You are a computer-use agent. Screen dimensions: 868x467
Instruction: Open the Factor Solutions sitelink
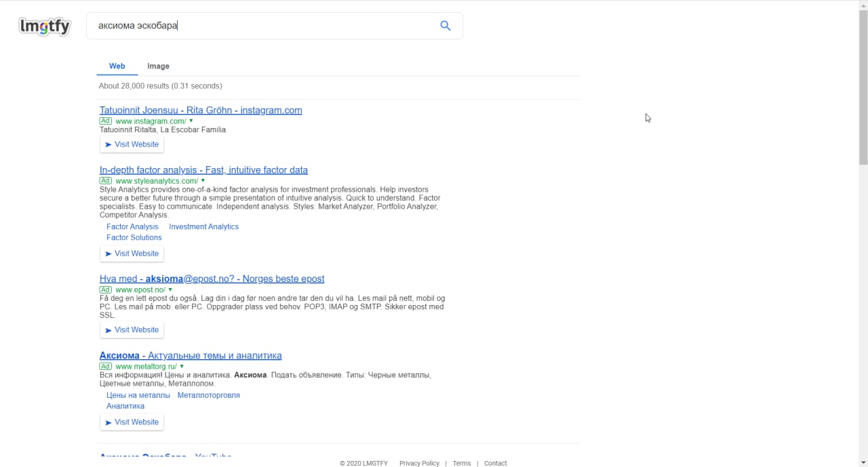pos(134,238)
